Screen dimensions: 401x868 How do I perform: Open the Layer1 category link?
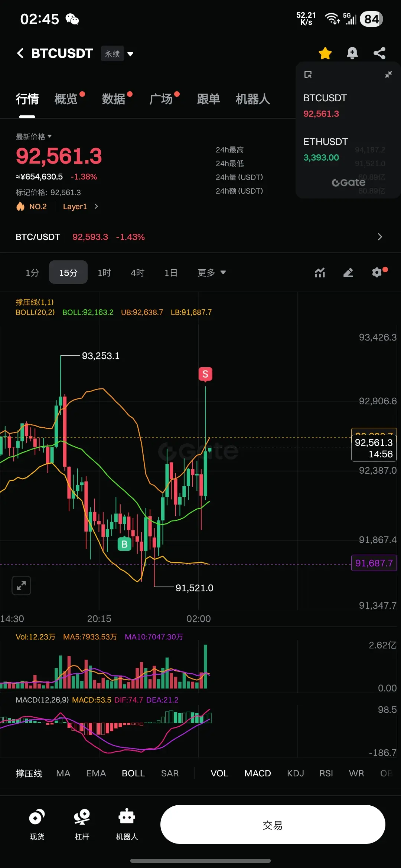[80, 207]
